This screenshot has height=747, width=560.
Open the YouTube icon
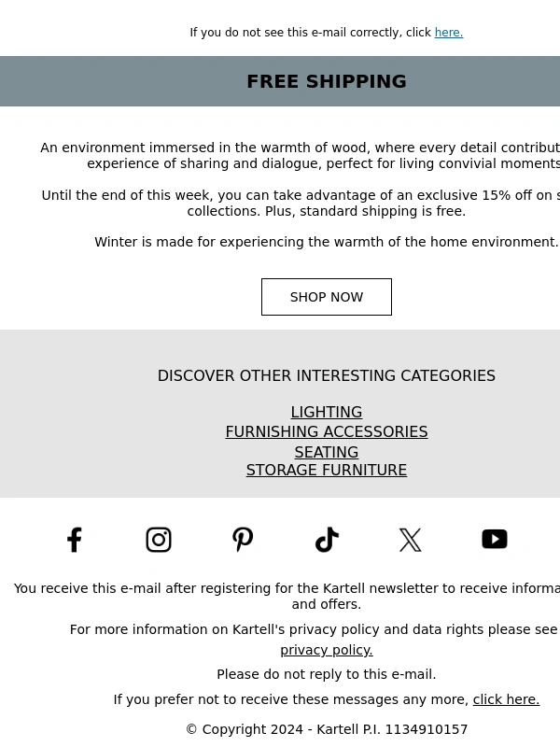tap(495, 540)
